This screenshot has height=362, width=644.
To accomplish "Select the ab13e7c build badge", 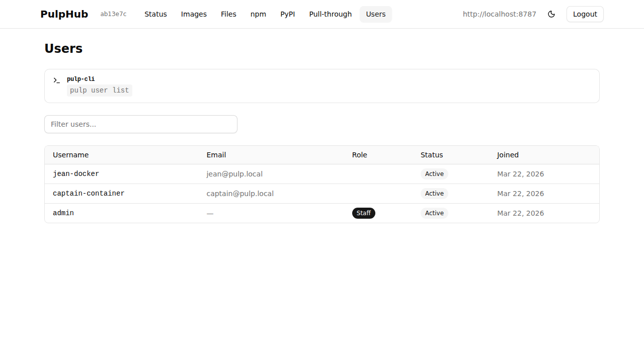I will coord(113,14).
